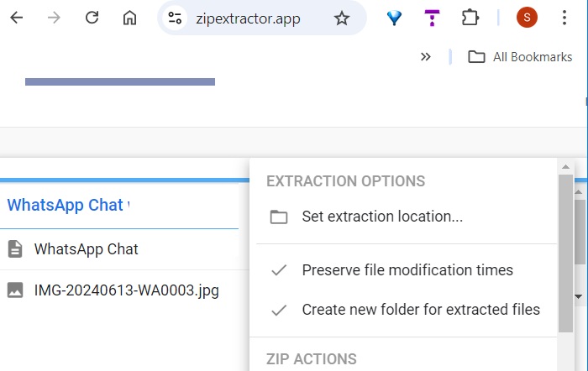
Task: Click folder icon beside Set extraction location
Action: (279, 217)
